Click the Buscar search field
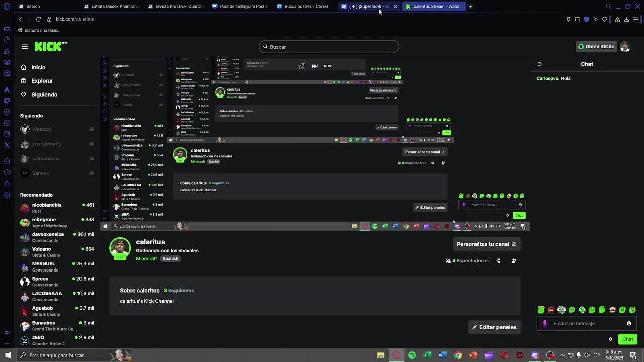Viewport: 644px width, 362px height. coord(329,47)
